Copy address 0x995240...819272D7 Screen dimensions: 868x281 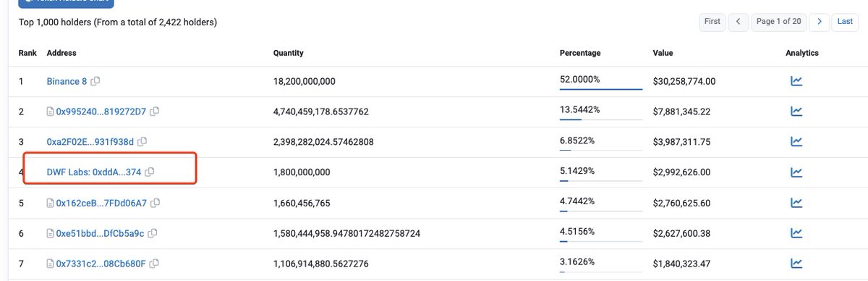[155, 112]
